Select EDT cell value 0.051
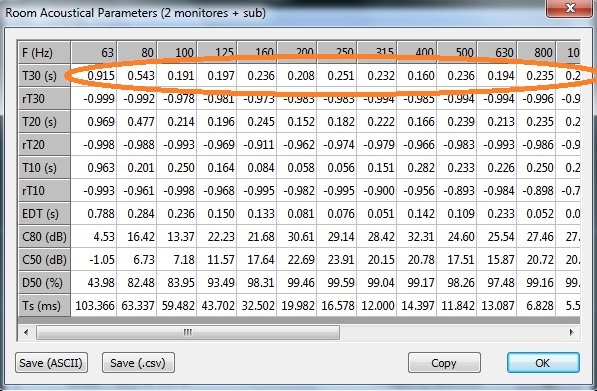The width and height of the screenshot is (597, 391). pyautogui.click(x=377, y=214)
